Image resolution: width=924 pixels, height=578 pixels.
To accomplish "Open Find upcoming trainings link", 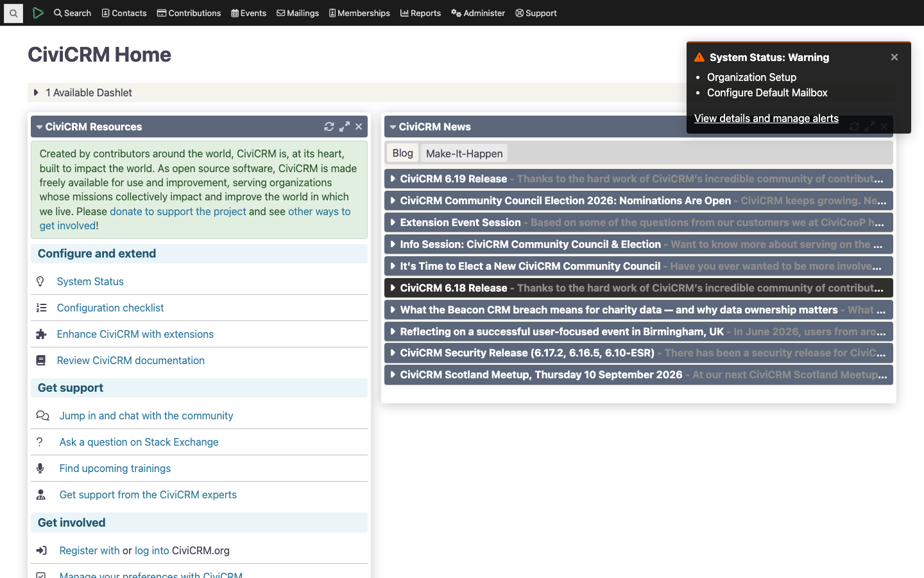I will [116, 468].
